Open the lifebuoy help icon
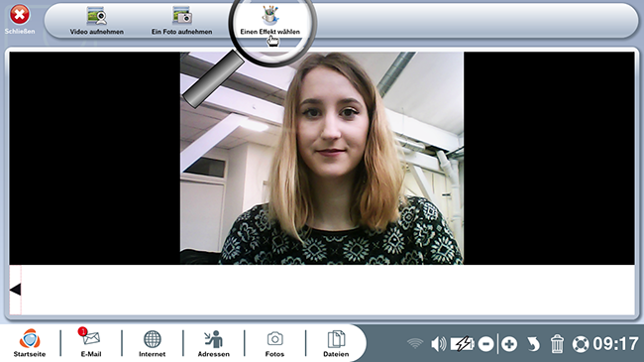The height and width of the screenshot is (362, 644). pos(581,344)
